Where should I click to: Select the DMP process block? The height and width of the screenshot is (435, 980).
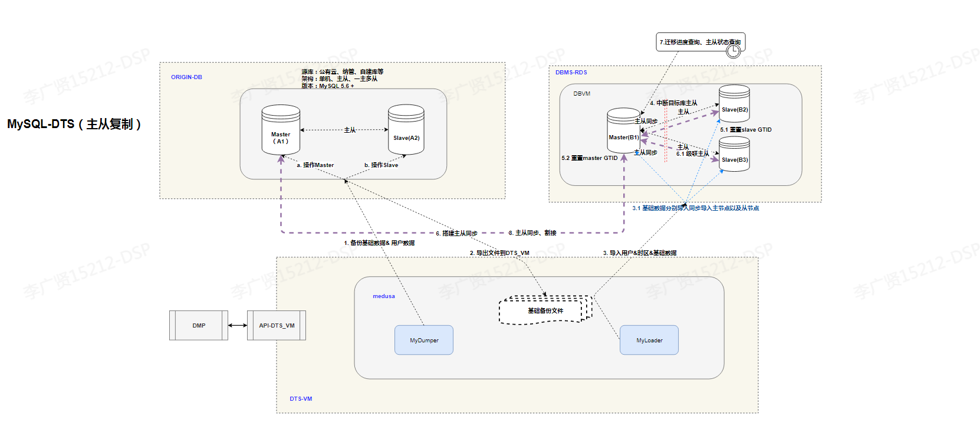199,325
